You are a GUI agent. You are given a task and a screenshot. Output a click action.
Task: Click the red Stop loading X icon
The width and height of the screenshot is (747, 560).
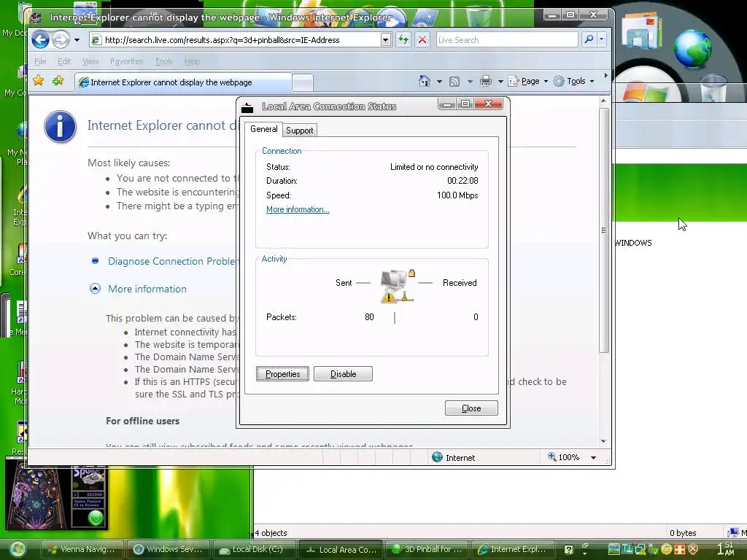(422, 40)
